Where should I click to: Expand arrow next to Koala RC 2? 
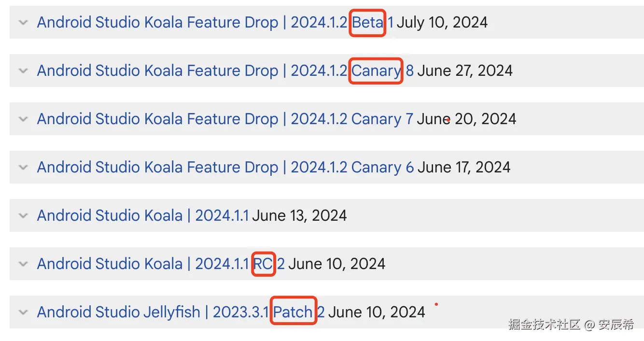click(23, 264)
